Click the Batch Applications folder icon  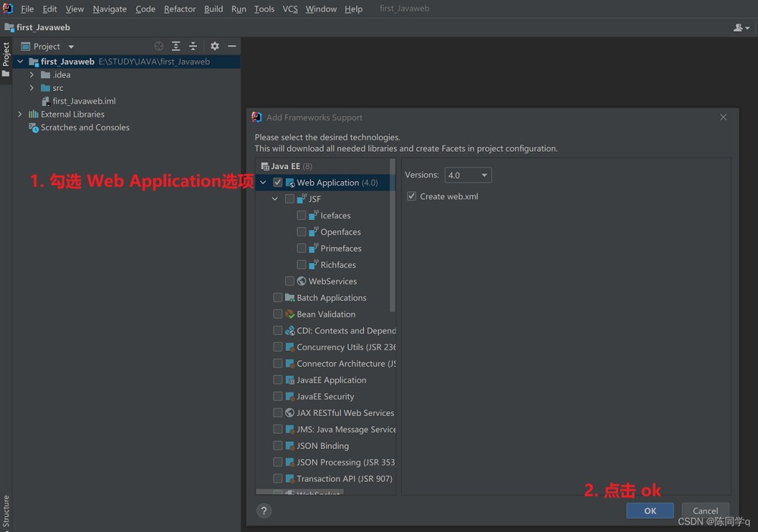tap(290, 298)
